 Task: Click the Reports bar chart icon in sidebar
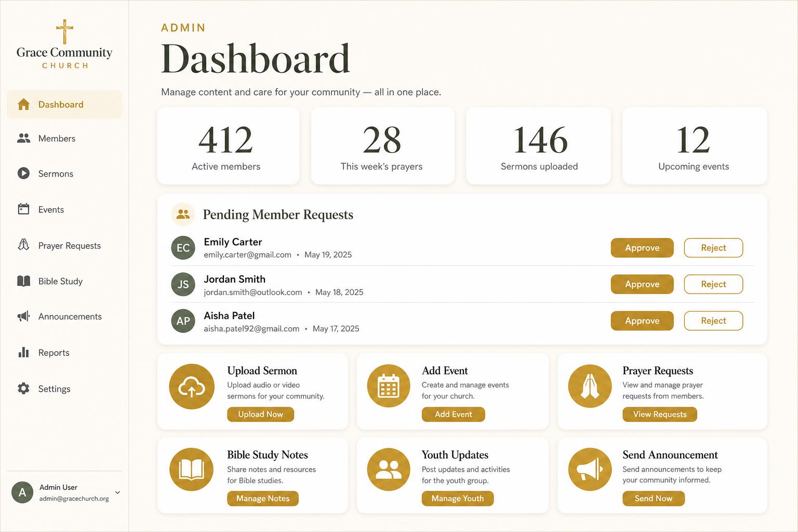coord(23,352)
